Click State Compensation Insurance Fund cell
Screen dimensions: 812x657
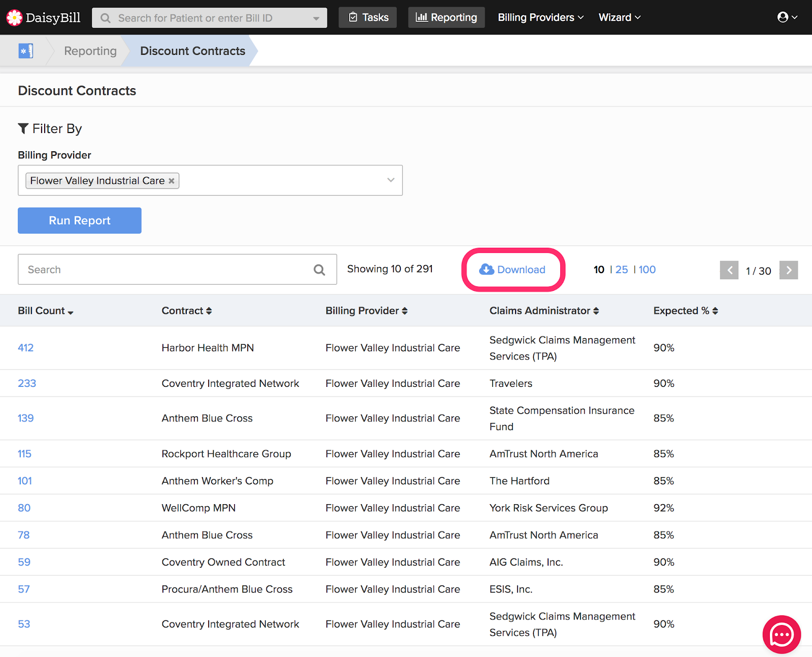pos(562,418)
